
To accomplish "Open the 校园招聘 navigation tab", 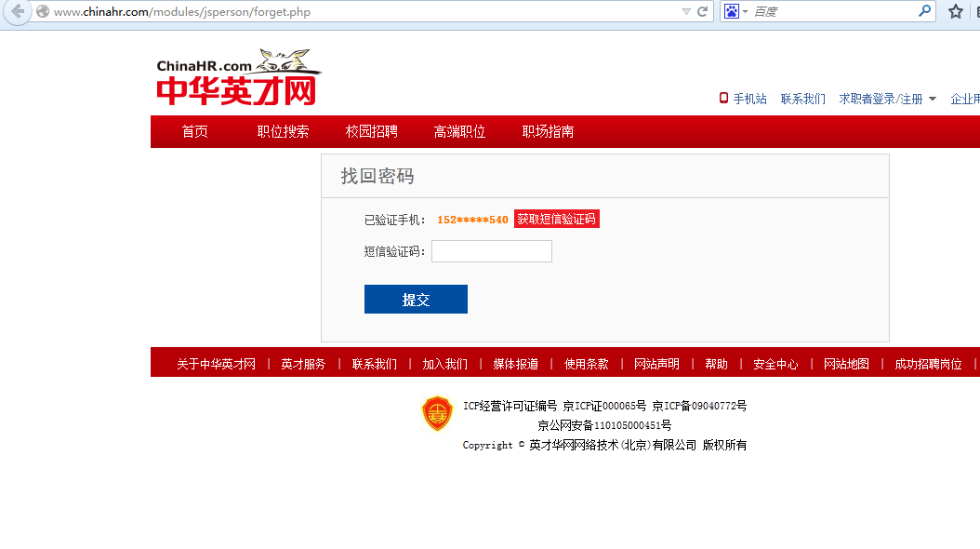I will tap(371, 131).
